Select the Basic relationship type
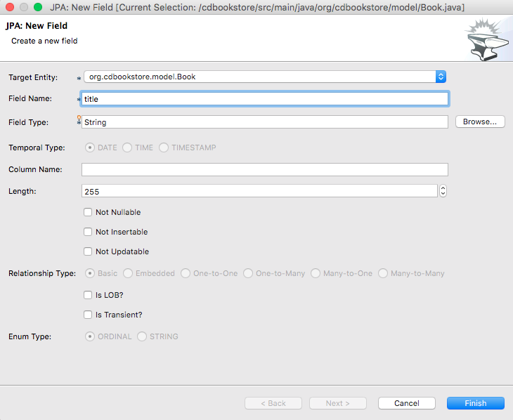Viewport: 513px width, 420px height. click(x=90, y=273)
